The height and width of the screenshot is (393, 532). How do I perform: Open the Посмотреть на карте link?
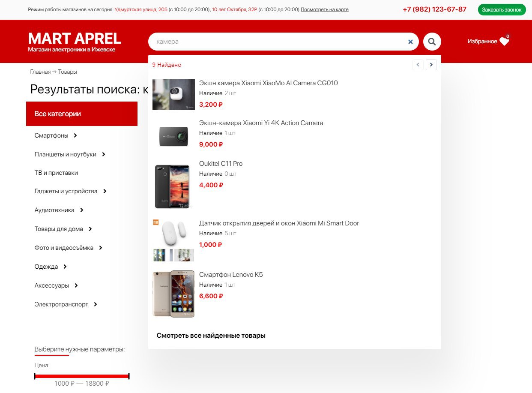324,9
